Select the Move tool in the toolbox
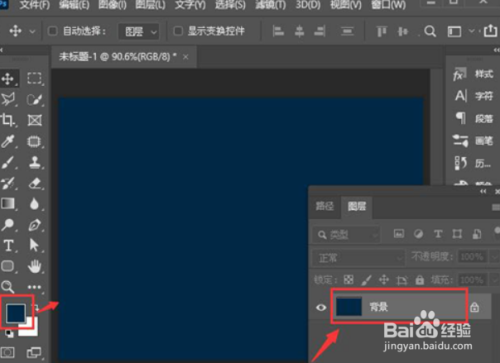This screenshot has height=363, width=500. 8,79
